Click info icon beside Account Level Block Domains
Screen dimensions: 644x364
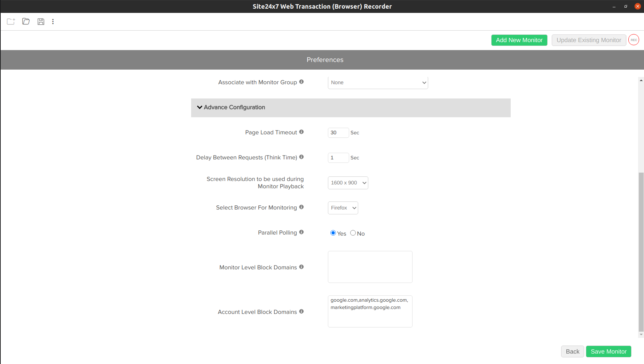301,311
